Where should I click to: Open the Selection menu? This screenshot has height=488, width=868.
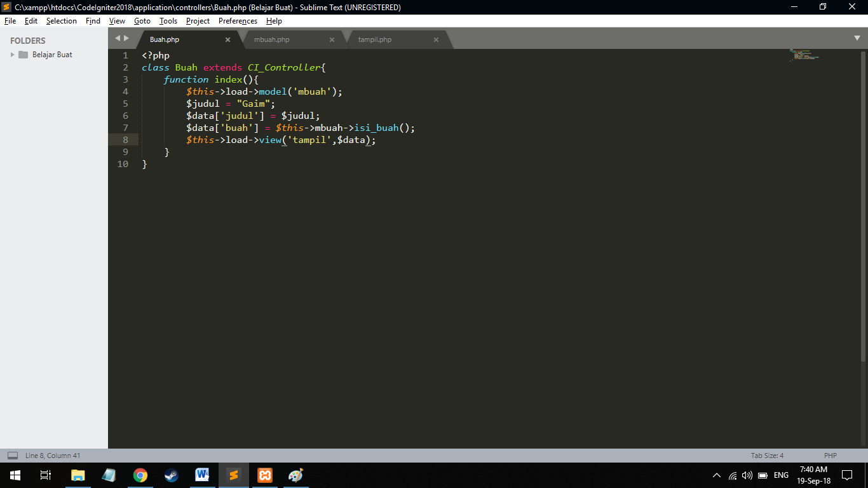click(x=62, y=21)
